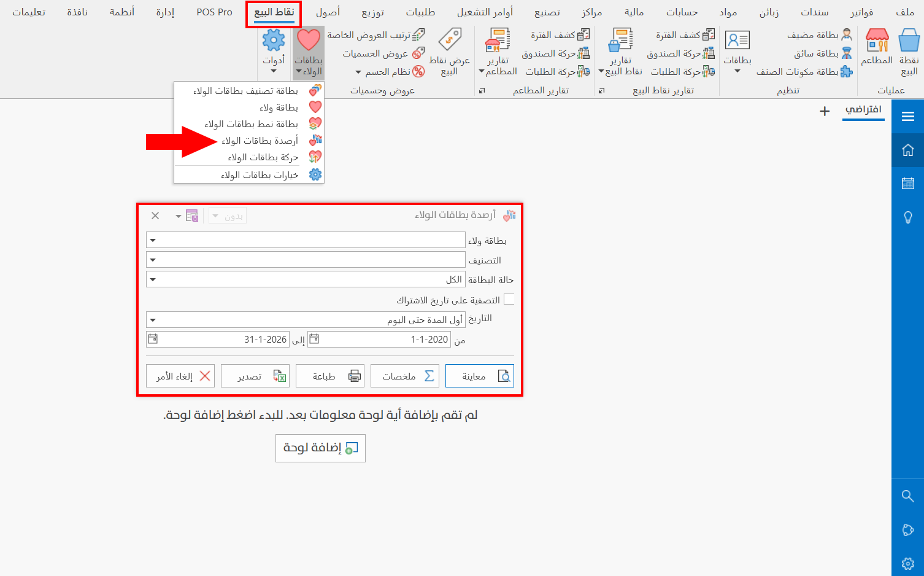The image size is (924, 576).
Task: Switch to حسابات ribbon tab
Action: coord(682,12)
